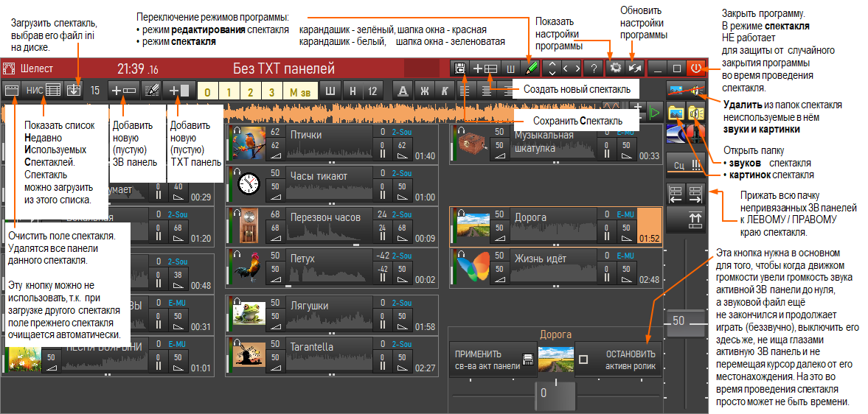The width and height of the screenshot is (868, 414).
Task: Open E-MU device selector on Жизнь идёт
Action: [x=625, y=256]
